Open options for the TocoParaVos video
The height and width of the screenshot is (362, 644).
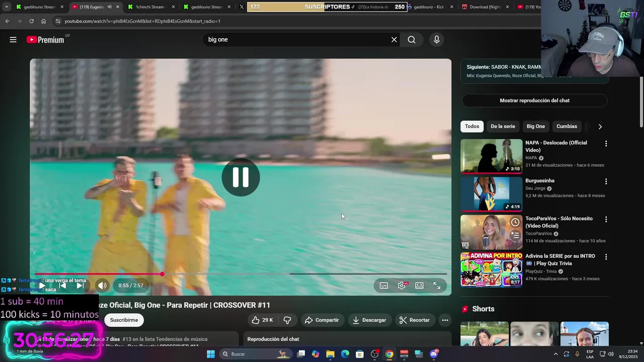click(x=606, y=220)
